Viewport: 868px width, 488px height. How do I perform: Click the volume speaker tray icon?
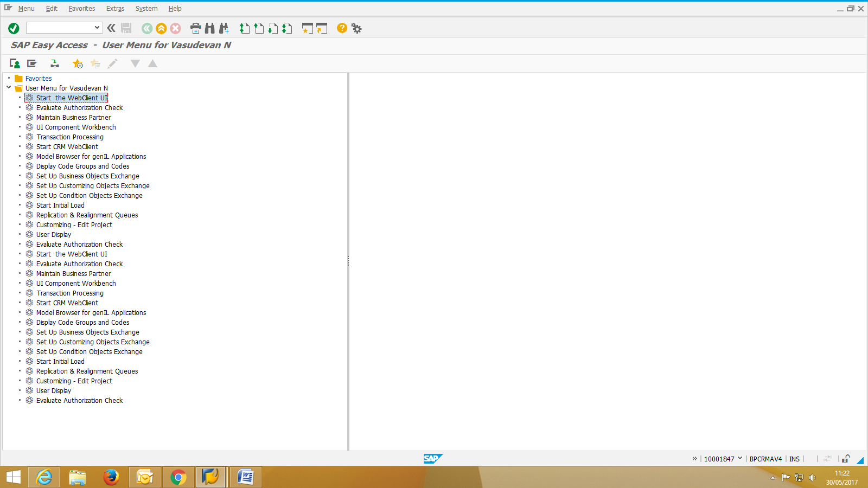coord(812,478)
